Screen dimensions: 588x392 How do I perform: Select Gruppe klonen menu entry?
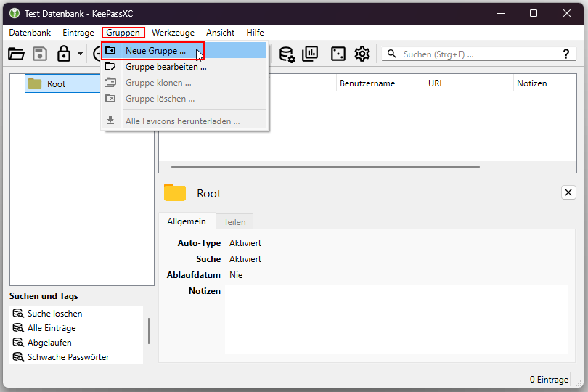184,83
